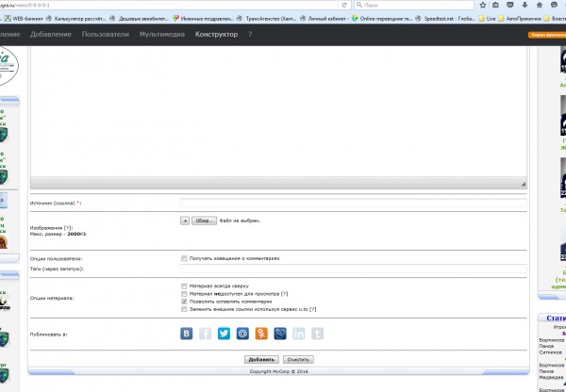Open the bookmarks list icon
The width and height of the screenshot is (566, 392).
tap(495, 5)
